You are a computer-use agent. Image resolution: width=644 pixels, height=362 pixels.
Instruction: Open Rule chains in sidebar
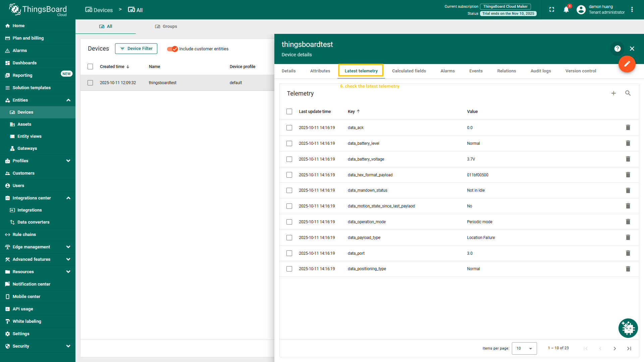click(x=24, y=235)
